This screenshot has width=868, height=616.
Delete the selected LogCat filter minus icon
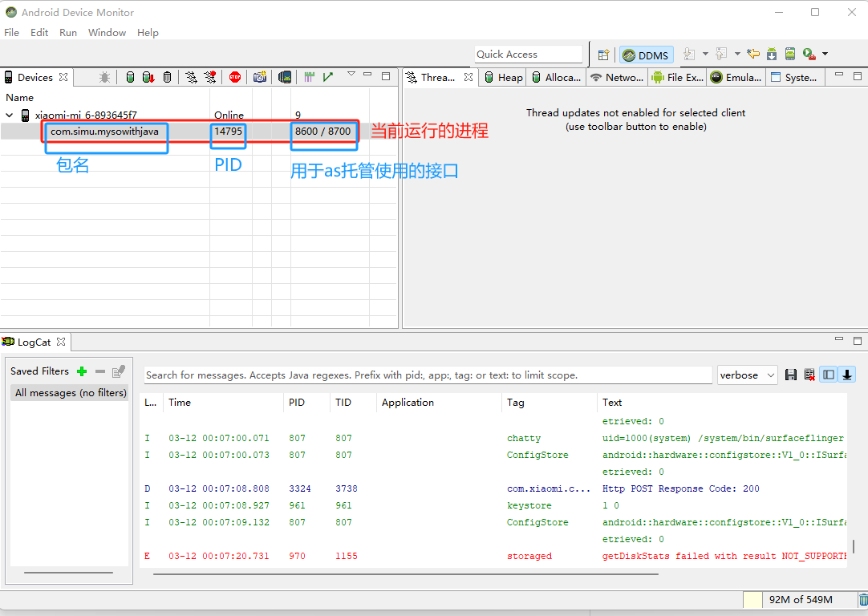[x=100, y=371]
